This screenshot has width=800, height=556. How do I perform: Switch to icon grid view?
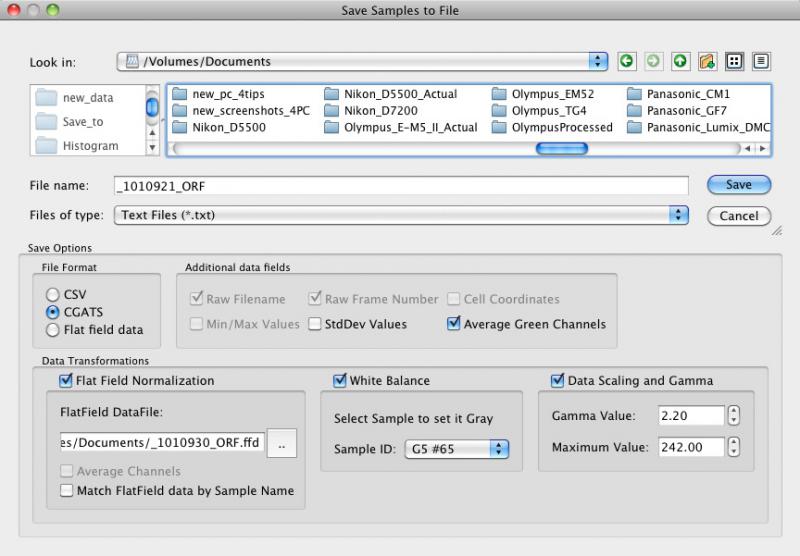tap(734, 62)
